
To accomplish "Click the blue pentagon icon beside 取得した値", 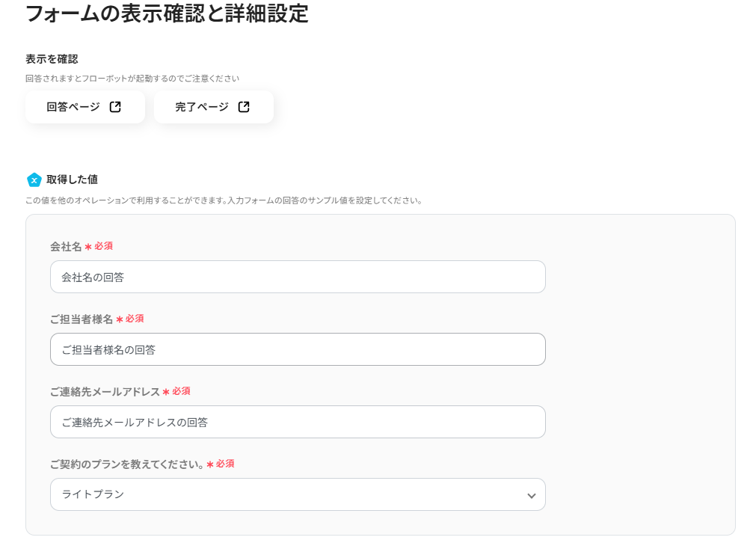I will 34,180.
